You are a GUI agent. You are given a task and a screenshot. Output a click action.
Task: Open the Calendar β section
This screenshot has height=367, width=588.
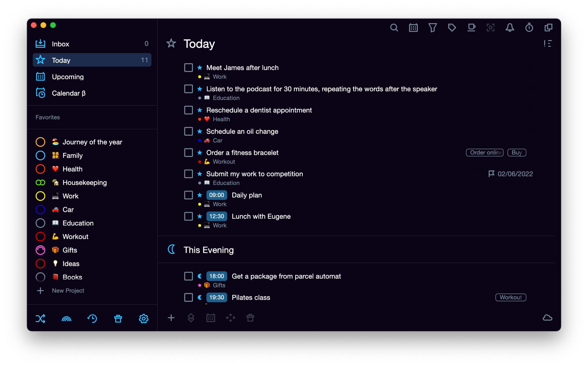coord(69,93)
